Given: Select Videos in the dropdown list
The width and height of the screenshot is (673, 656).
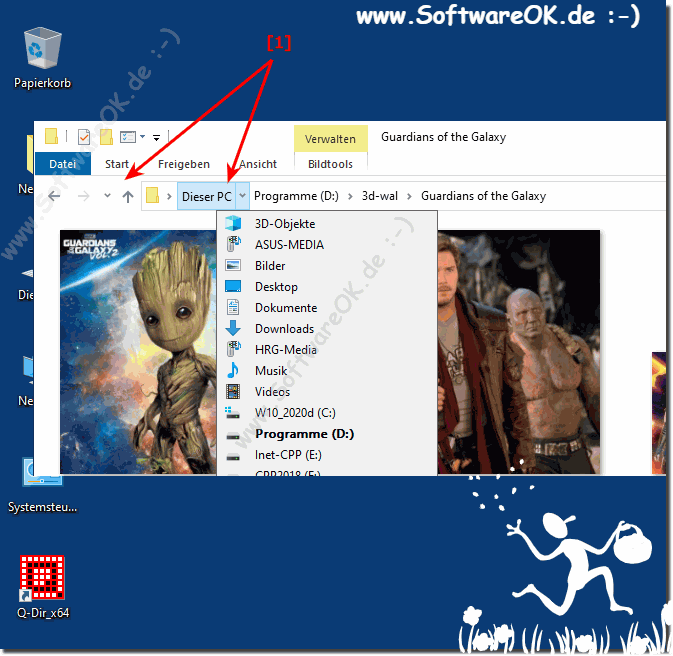Looking at the screenshot, I should click(327, 392).
